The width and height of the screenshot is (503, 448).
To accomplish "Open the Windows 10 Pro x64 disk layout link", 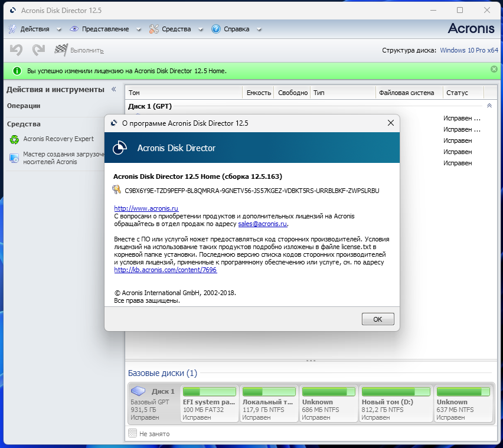I will (469, 50).
